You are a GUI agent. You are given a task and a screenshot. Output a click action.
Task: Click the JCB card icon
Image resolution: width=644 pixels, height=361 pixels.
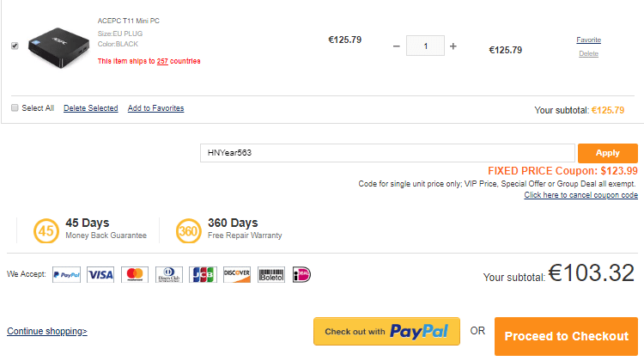(203, 275)
